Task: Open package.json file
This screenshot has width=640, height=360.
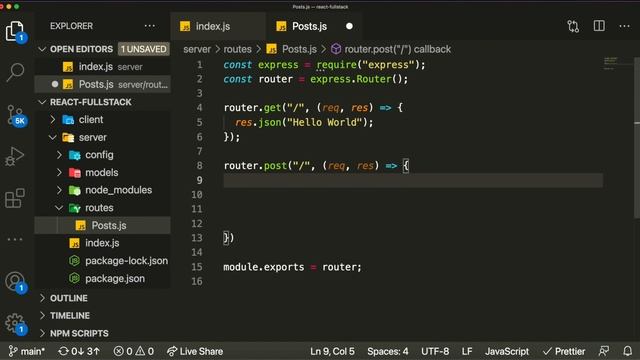Action: pyautogui.click(x=102, y=278)
